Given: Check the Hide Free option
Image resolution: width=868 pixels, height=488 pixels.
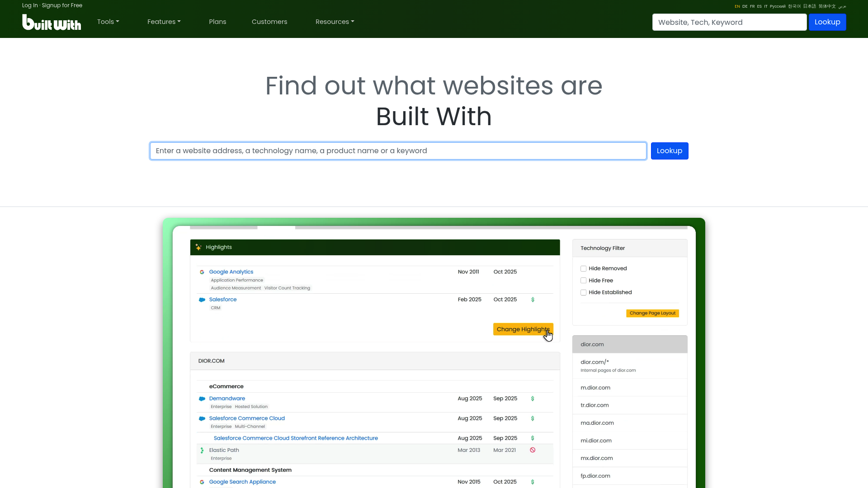Looking at the screenshot, I should click(583, 281).
